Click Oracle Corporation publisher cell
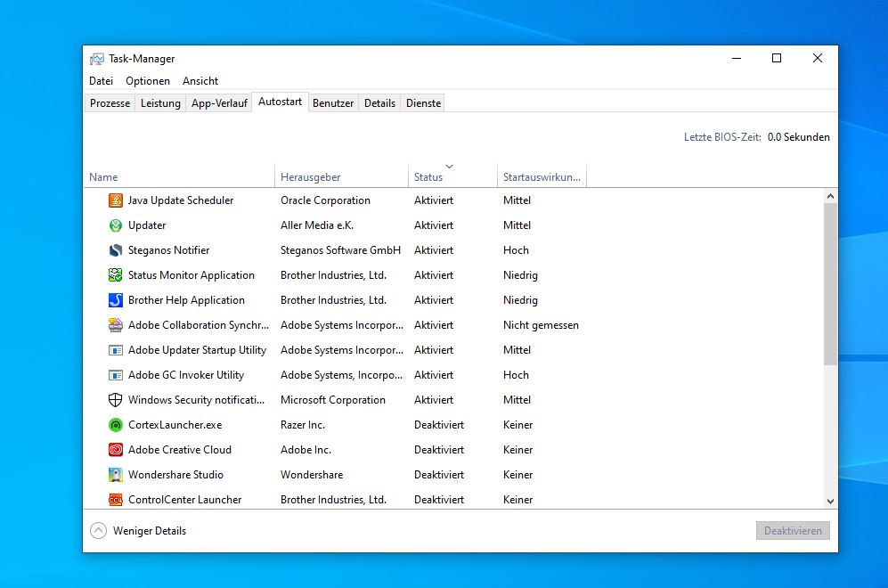This screenshot has height=588, width=888. pyautogui.click(x=325, y=200)
